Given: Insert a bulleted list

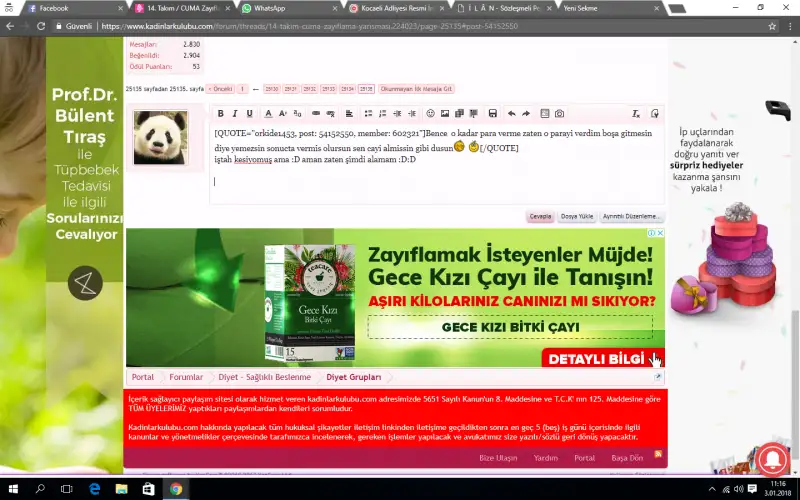Looking at the screenshot, I should 368,114.
